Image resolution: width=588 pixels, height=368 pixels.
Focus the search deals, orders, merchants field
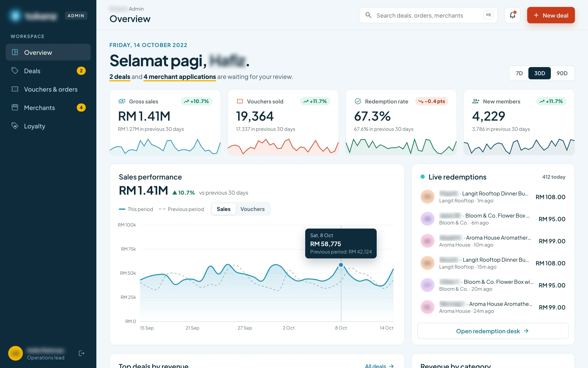(428, 15)
